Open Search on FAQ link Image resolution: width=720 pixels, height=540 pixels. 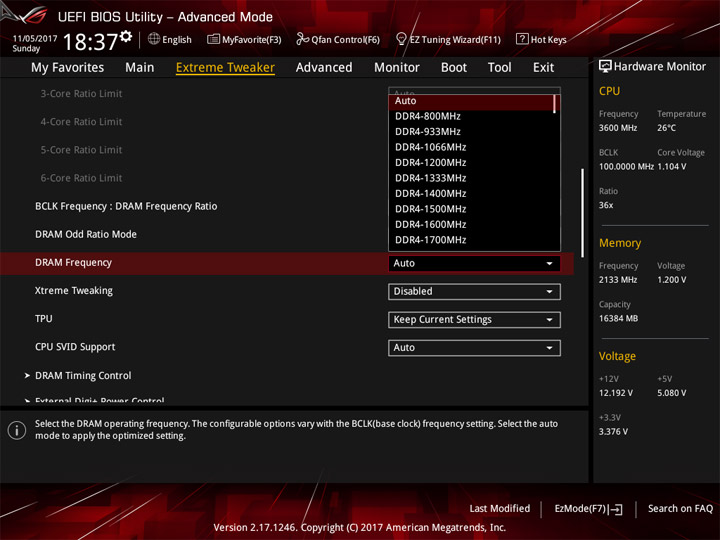pyautogui.click(x=680, y=509)
